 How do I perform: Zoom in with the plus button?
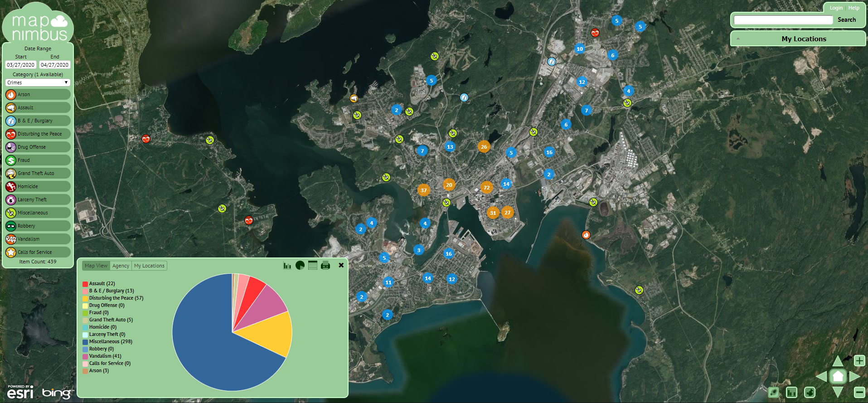coord(859,361)
